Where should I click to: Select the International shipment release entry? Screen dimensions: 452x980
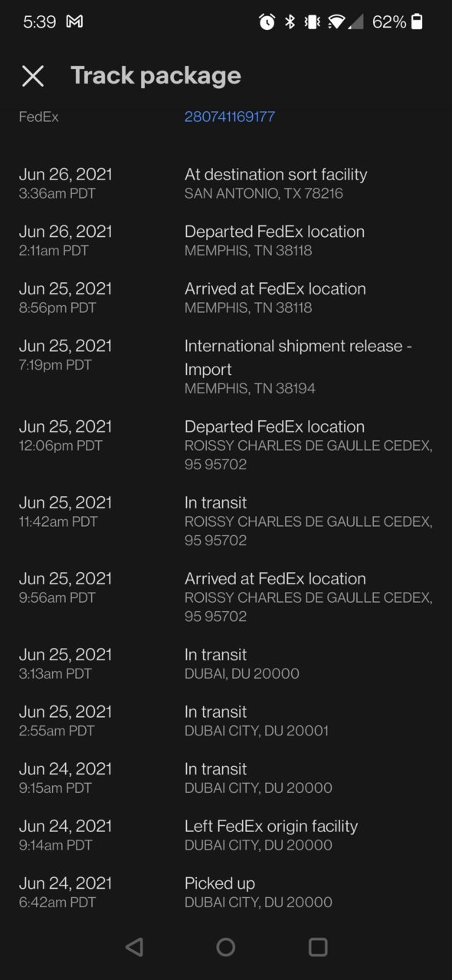tap(226, 367)
